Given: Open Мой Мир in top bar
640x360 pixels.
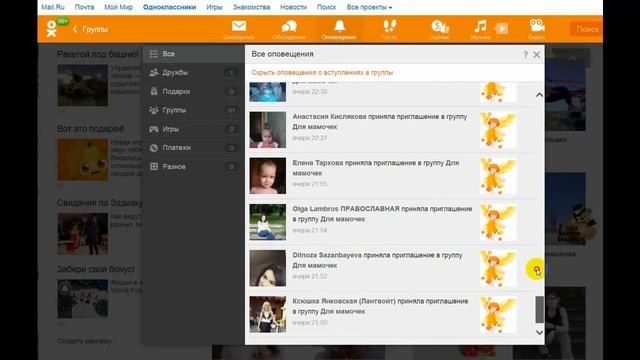Looking at the screenshot, I should pos(118,7).
